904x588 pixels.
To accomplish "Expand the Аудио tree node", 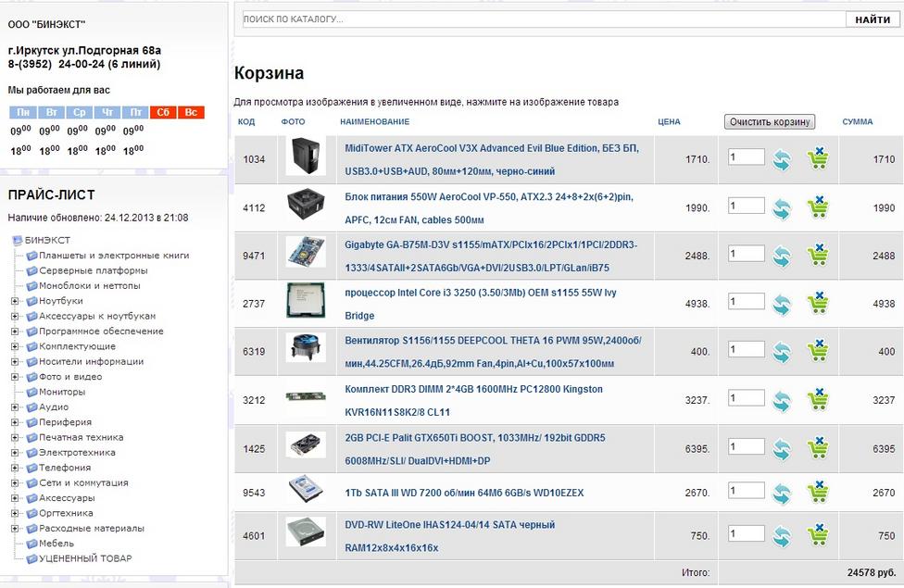I will click(15, 407).
